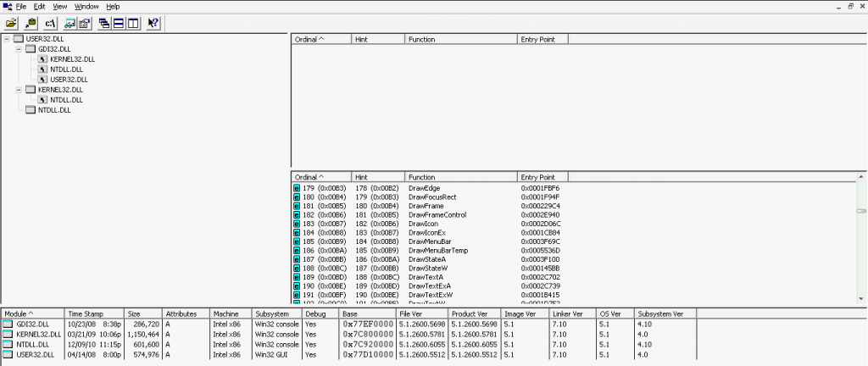
Task: Click the export icon beside DrawIcon
Action: 296,224
